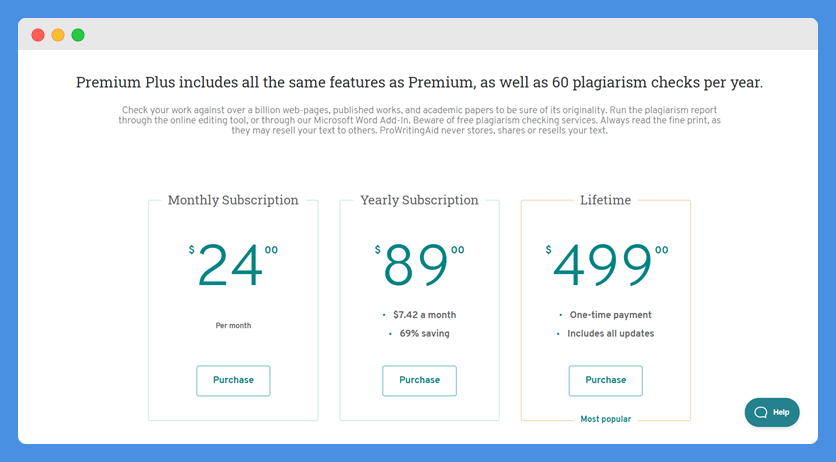Select the Yearly Subscription heading
Viewport: 836px width, 462px height.
point(419,200)
